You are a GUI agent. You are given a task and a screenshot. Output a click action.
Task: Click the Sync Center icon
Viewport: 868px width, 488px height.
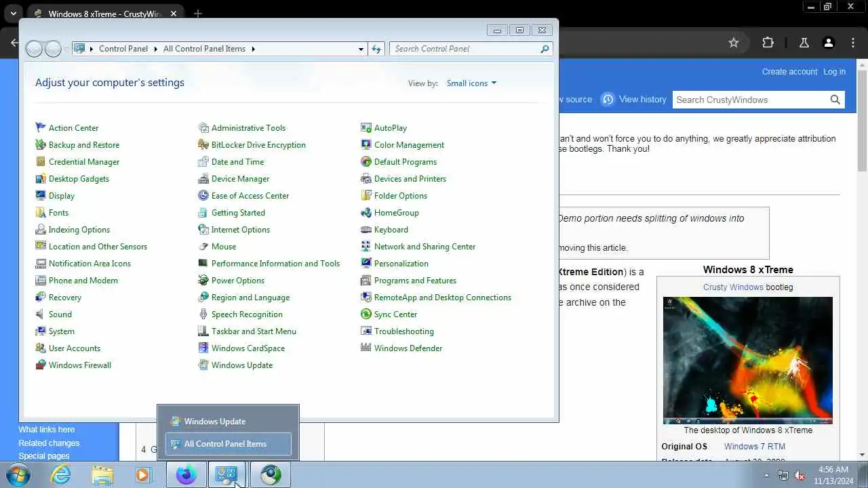point(366,314)
